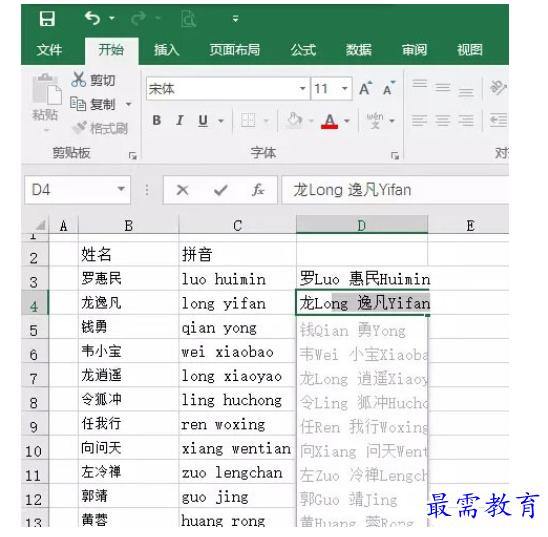Toggle Underline formatting
The width and height of the screenshot is (548, 537).
click(203, 121)
